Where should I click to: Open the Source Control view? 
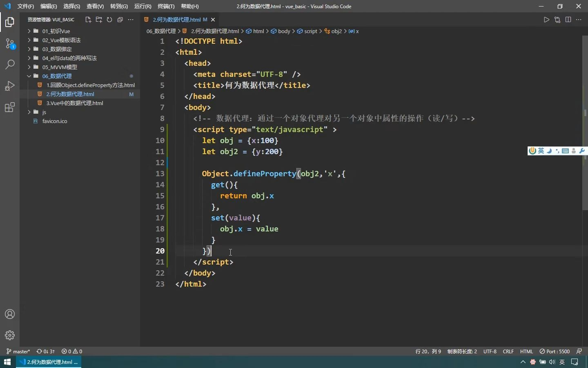(x=10, y=43)
